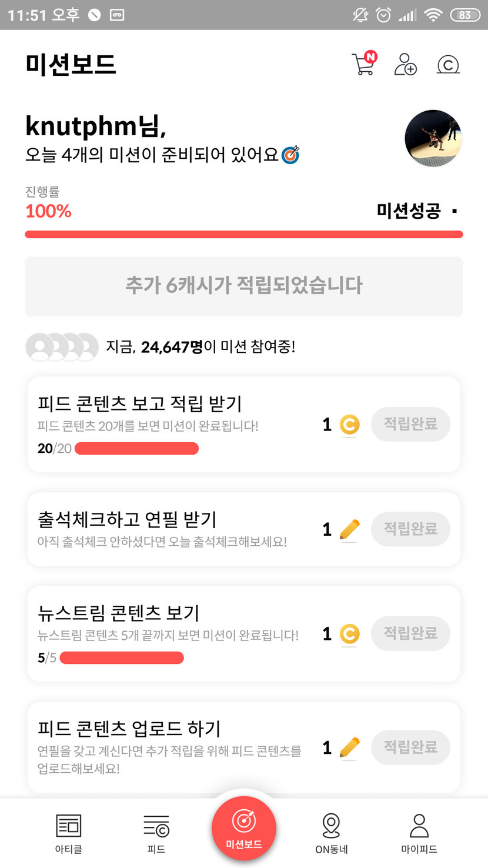Expand the 미션성공 dropdown
Image resolution: width=488 pixels, height=868 pixels.
click(x=454, y=211)
